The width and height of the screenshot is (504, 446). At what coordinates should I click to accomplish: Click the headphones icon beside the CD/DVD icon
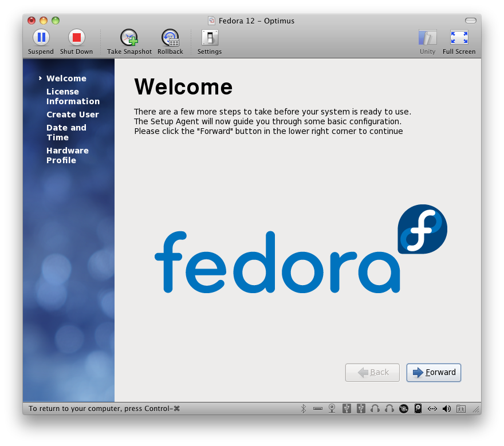point(389,408)
